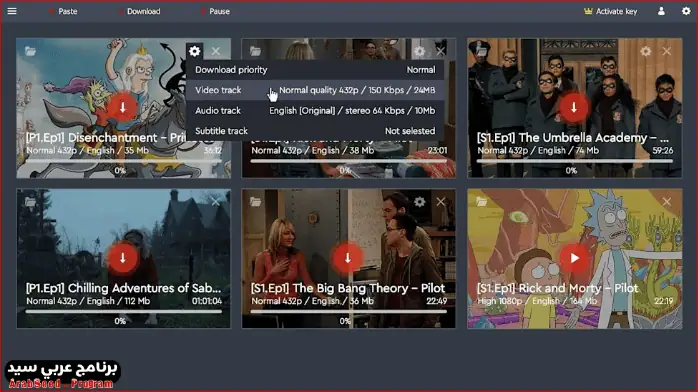The width and height of the screenshot is (698, 392).
Task: Click Chilling Adventures progress bar
Action: (x=124, y=311)
